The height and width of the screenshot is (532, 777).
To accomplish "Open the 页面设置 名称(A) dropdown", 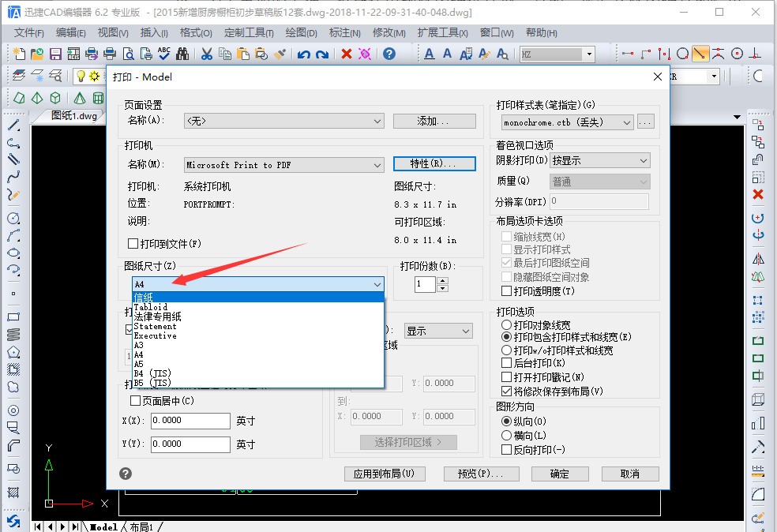I will coord(284,121).
